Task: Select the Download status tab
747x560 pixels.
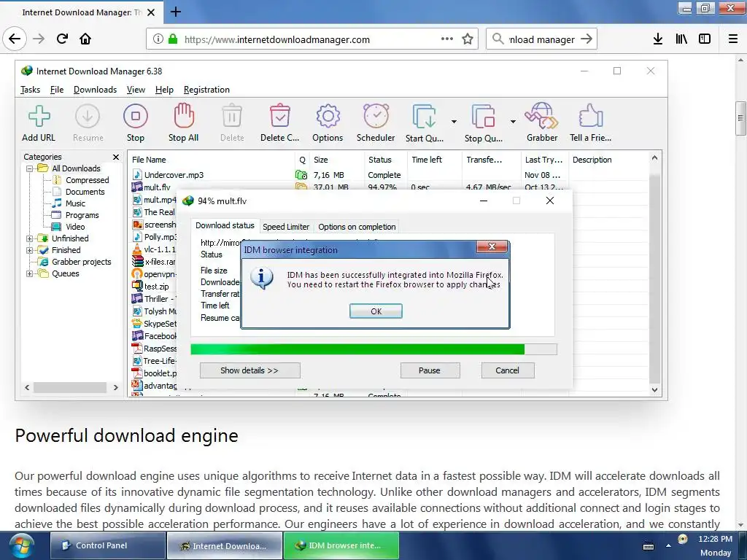Action: click(x=225, y=225)
